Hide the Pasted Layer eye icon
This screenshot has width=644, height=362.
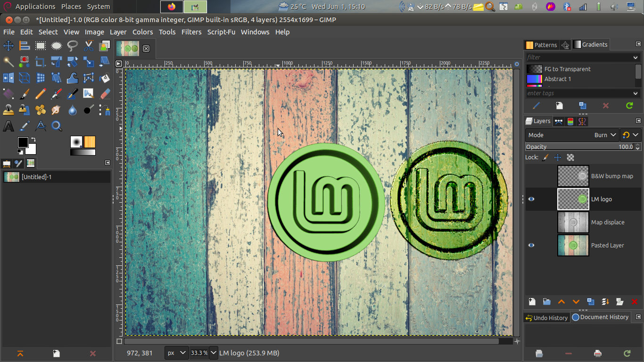point(531,246)
